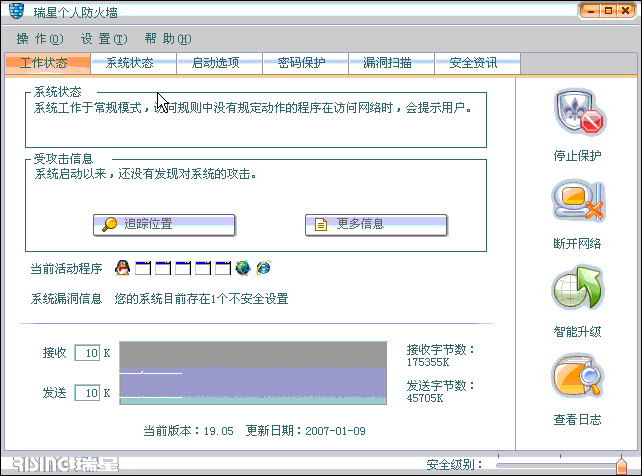Maximize the firewall window
Image resolution: width=642 pixels, height=476 pixels.
[x=608, y=11]
